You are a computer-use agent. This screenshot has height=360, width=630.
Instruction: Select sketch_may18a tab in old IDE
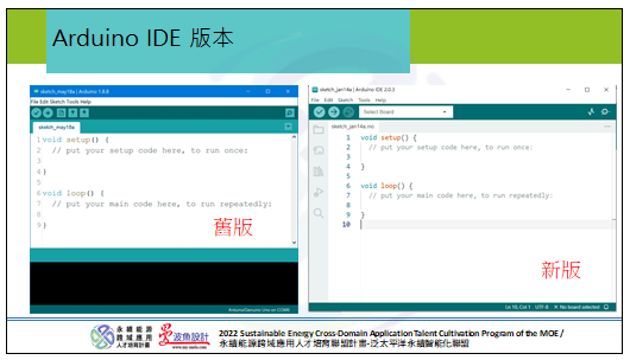pos(56,127)
